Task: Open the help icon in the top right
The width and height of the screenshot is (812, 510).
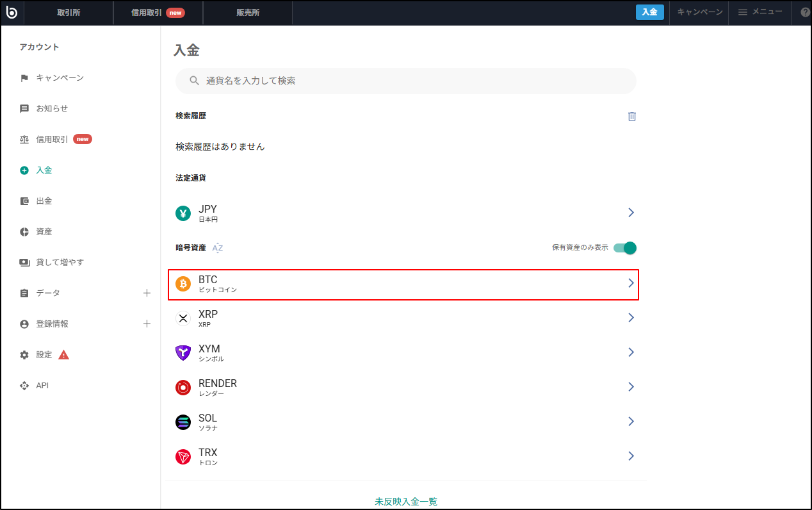Action: click(805, 12)
